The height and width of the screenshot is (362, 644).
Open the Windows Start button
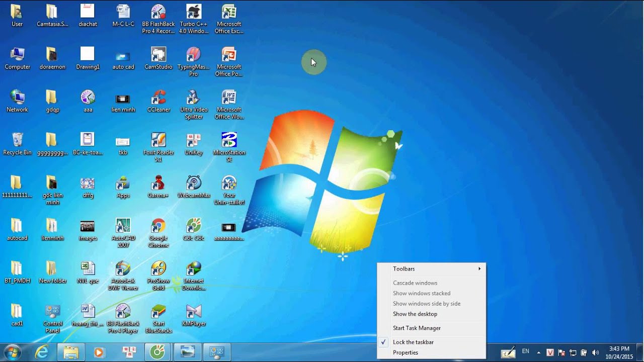(13, 352)
